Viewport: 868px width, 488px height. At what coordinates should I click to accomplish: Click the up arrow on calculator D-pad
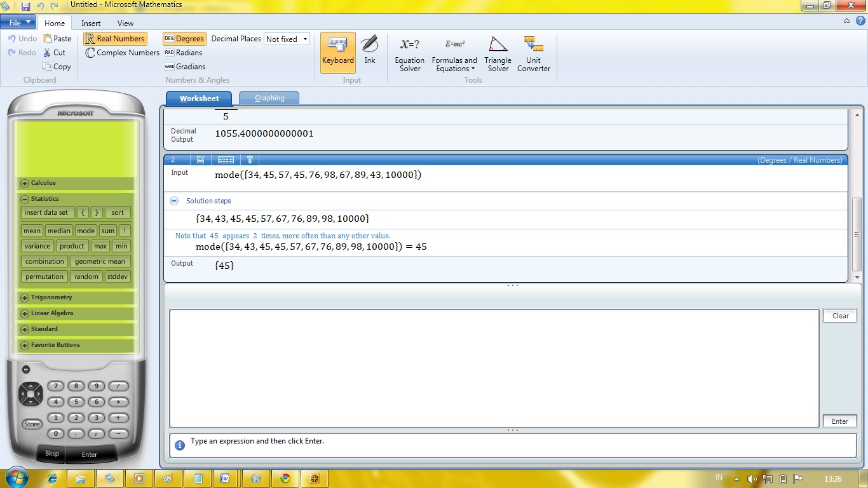(x=31, y=386)
